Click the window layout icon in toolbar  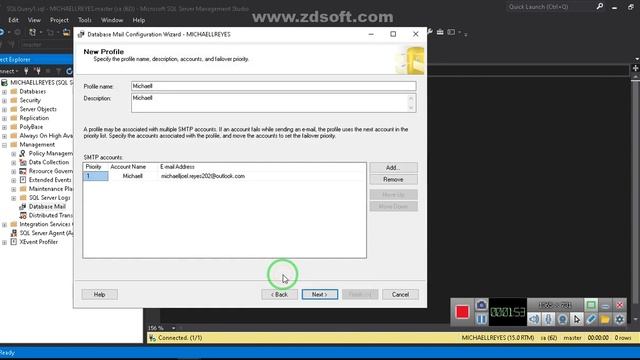[451, 32]
